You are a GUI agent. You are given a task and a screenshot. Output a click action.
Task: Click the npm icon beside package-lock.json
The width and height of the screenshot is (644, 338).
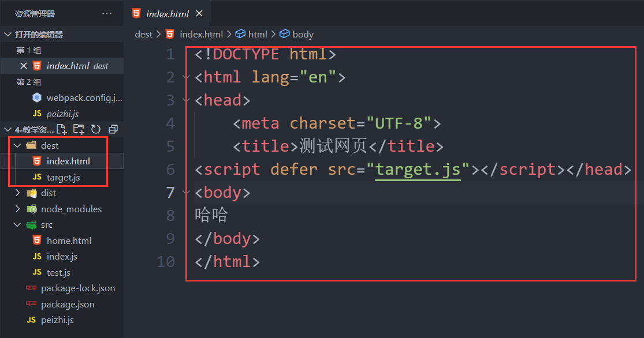[31, 288]
